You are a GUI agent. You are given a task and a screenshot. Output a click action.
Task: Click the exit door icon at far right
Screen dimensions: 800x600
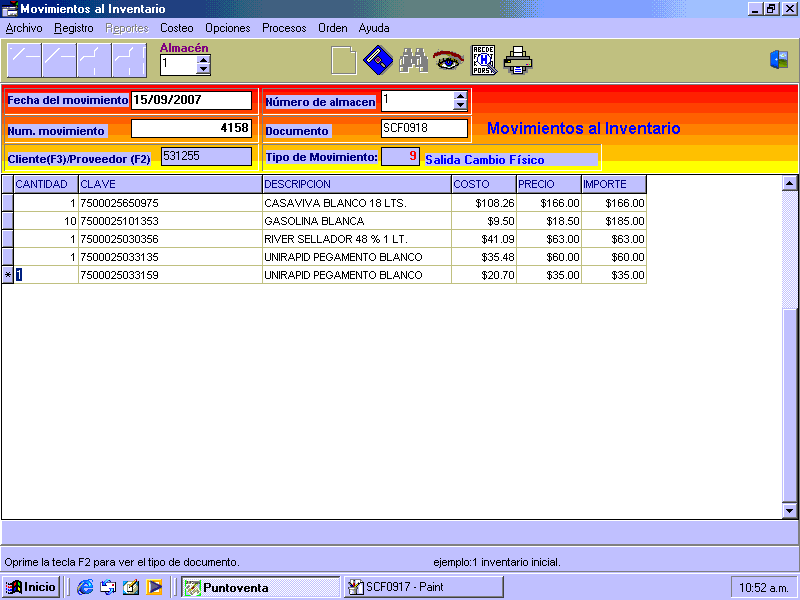pos(779,60)
